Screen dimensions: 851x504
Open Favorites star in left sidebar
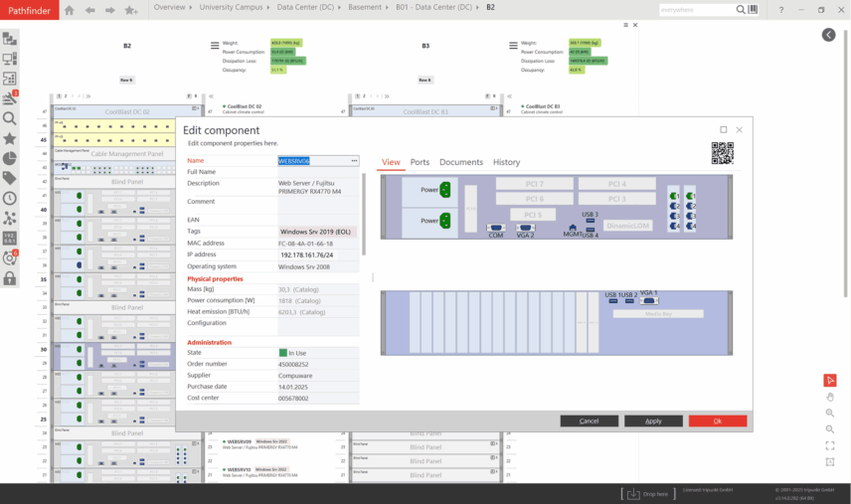(10, 138)
